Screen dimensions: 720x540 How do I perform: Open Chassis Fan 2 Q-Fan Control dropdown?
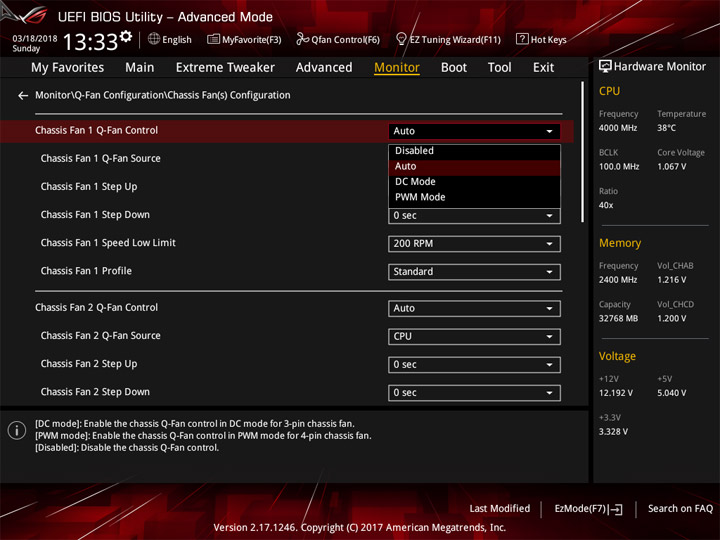[474, 309]
